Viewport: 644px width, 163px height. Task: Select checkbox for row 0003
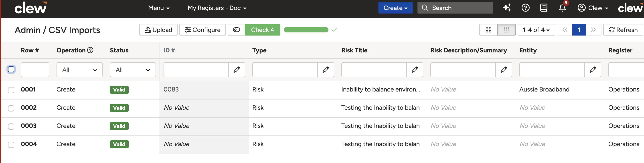(x=11, y=126)
